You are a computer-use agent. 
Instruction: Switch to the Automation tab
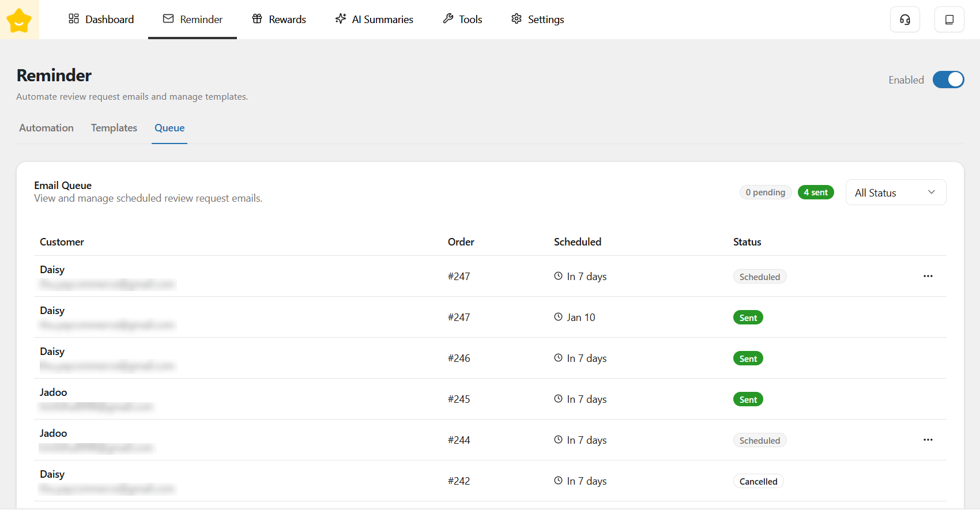click(46, 128)
